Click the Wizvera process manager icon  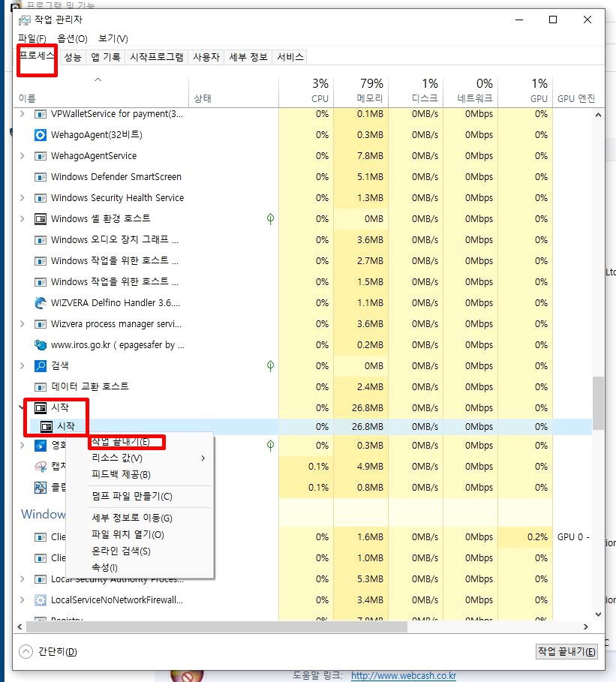click(x=41, y=324)
